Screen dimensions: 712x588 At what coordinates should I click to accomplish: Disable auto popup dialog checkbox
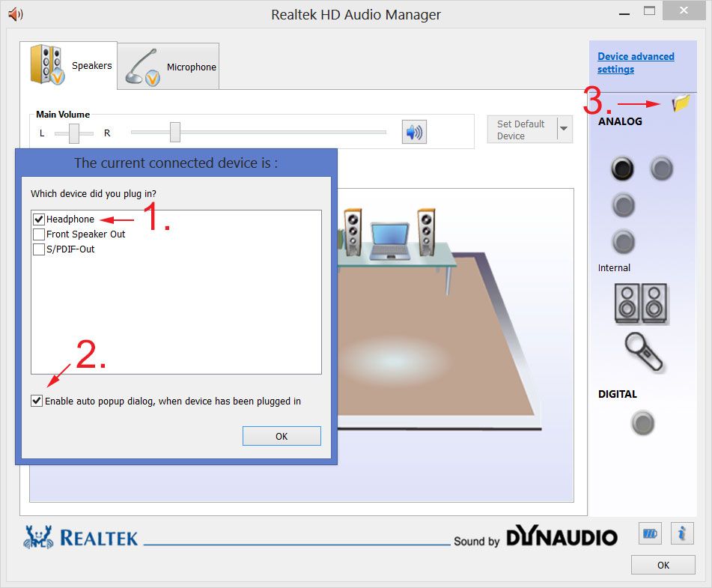pos(37,401)
